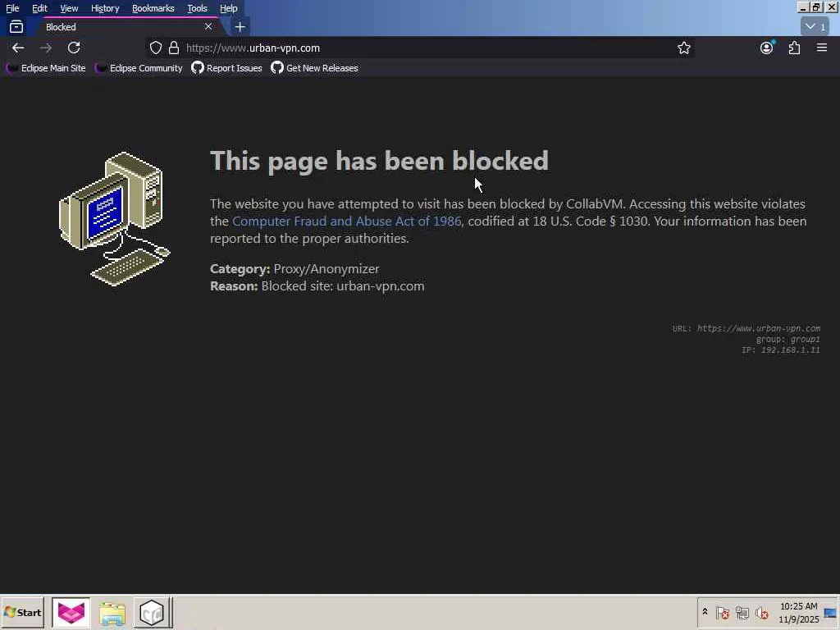Go back to the previous page
This screenshot has height=630, width=840.
tap(18, 48)
